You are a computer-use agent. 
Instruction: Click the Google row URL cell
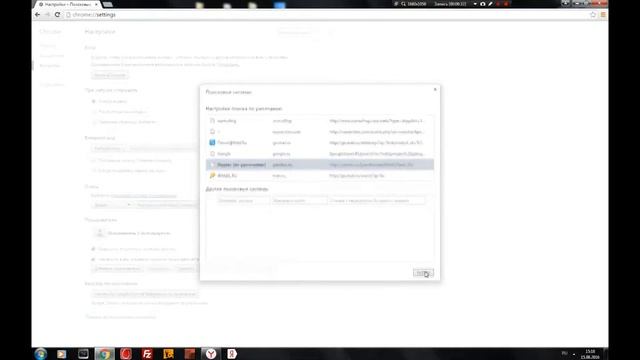pos(376,154)
